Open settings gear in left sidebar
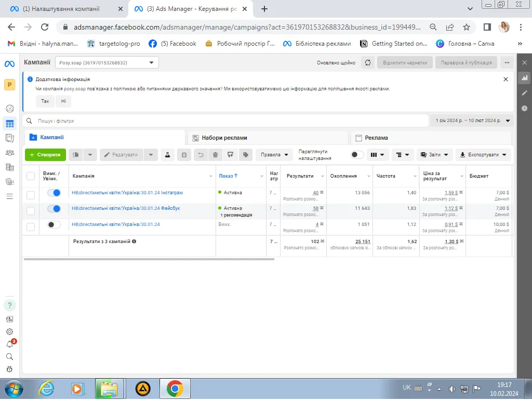Screen dimensions: 532x401 coord(9,331)
